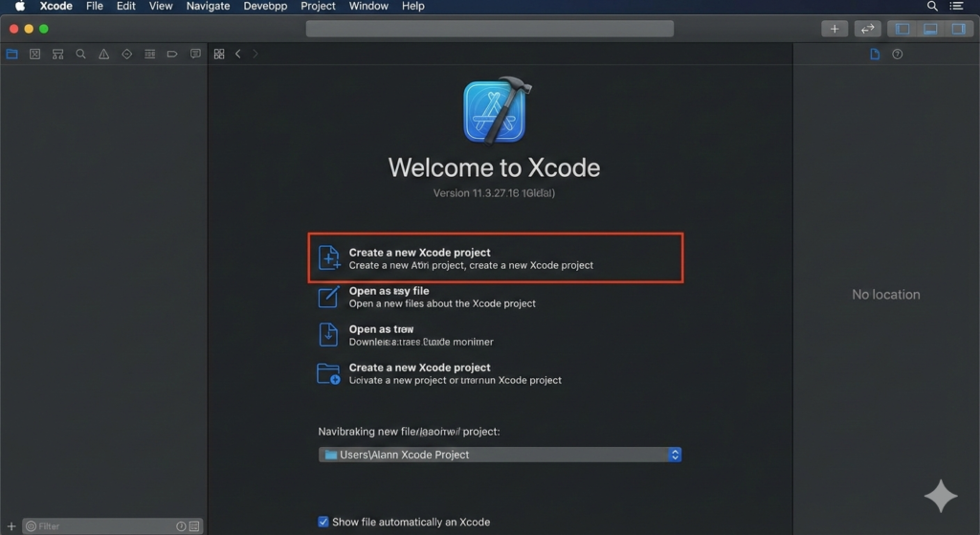Toggle the bottom debug area panel
980x535 pixels.
pos(929,29)
